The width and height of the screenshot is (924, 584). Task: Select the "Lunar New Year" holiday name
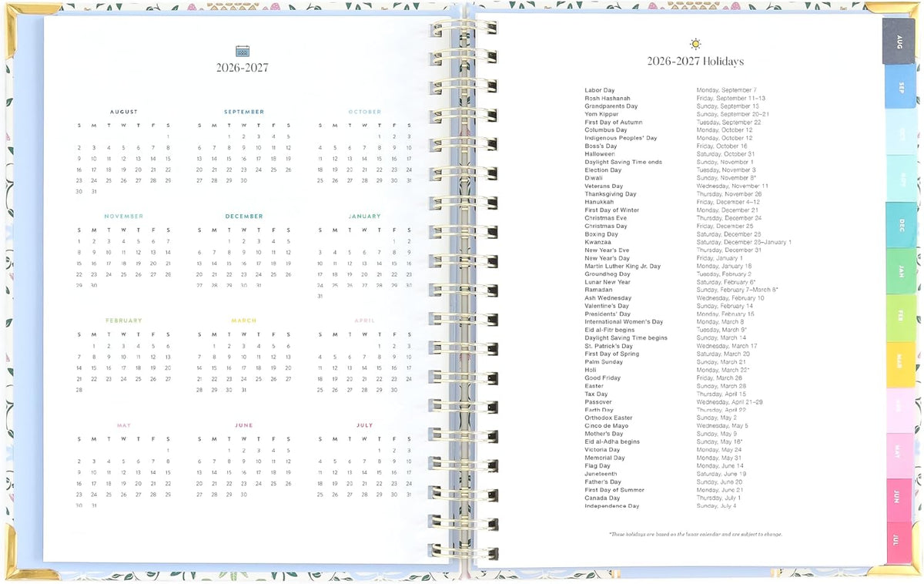point(608,282)
